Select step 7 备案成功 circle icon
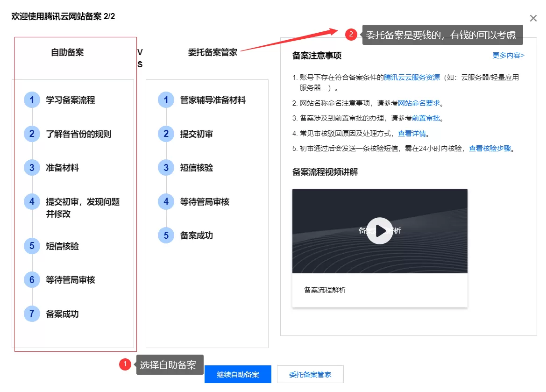 pos(31,314)
